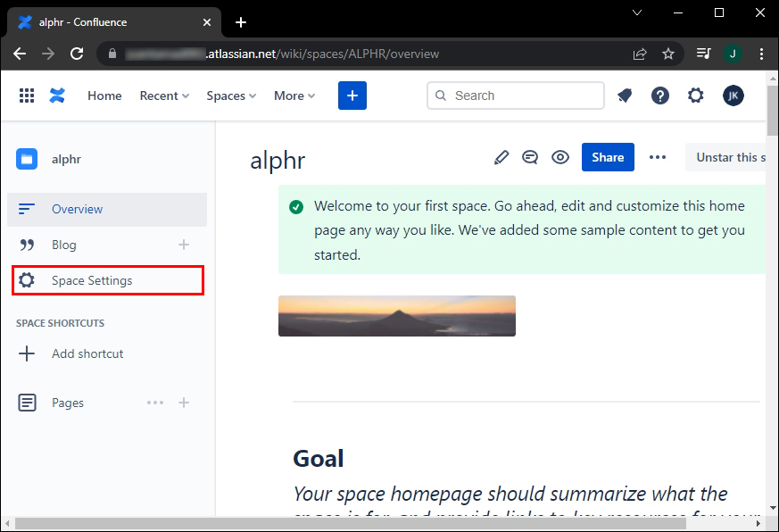Expand the Spaces dropdown
Screen dimensions: 779x532
click(231, 96)
